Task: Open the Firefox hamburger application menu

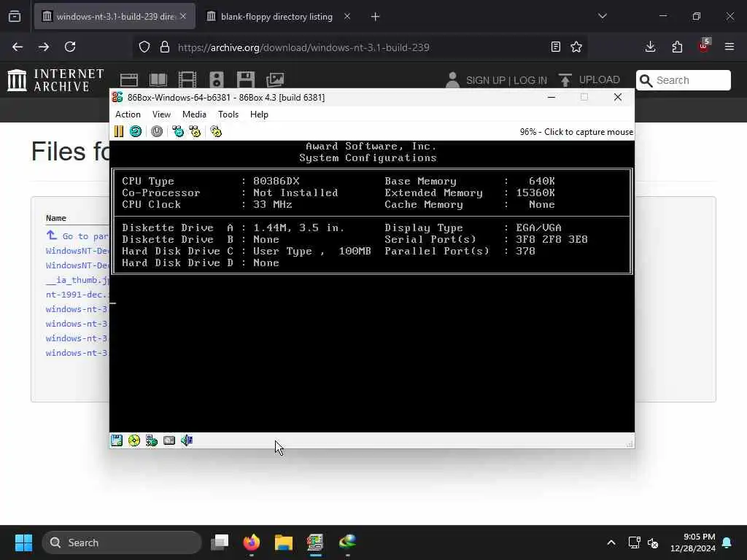Action: pyautogui.click(x=729, y=47)
